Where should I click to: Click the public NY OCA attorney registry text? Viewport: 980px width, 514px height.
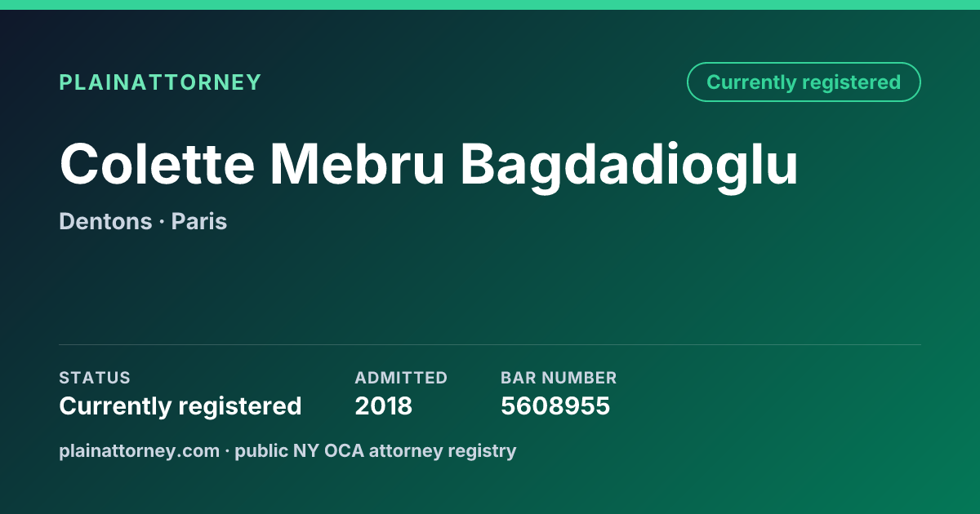point(376,450)
